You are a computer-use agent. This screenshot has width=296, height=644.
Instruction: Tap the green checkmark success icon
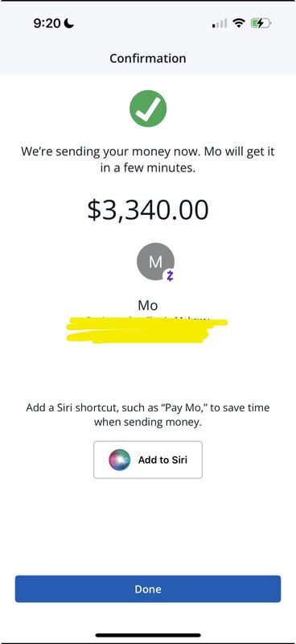pyautogui.click(x=148, y=109)
